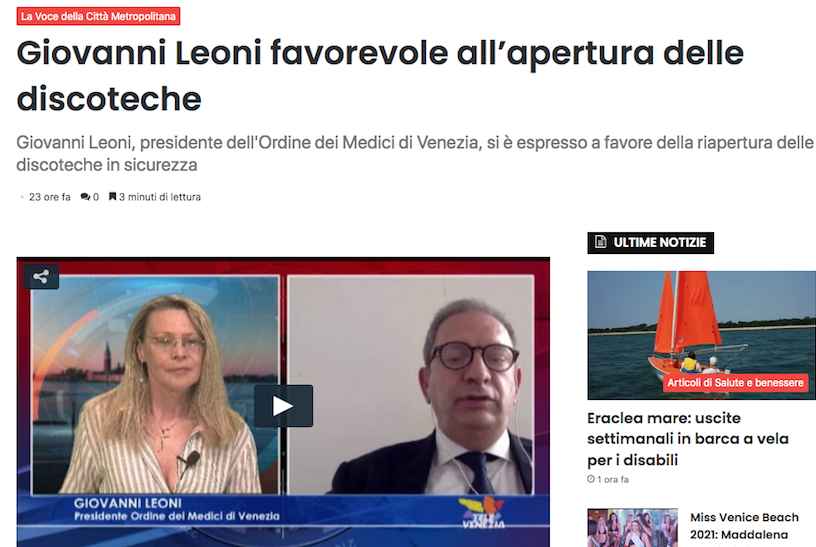Open the Miss Venice Beach 2021 thumbnail
816x547 pixels.
click(633, 528)
